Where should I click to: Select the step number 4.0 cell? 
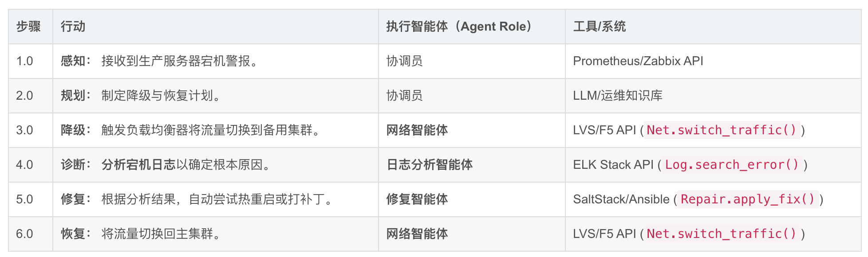(24, 165)
